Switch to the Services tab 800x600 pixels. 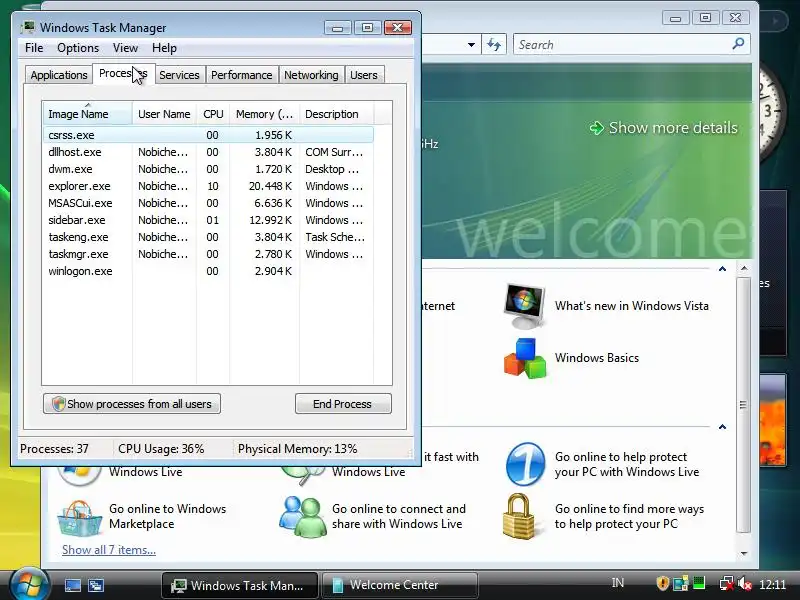179,75
